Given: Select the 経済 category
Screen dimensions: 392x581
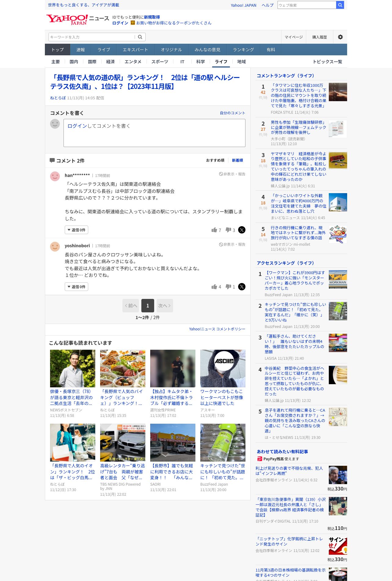Looking at the screenshot, I should pyautogui.click(x=111, y=62).
